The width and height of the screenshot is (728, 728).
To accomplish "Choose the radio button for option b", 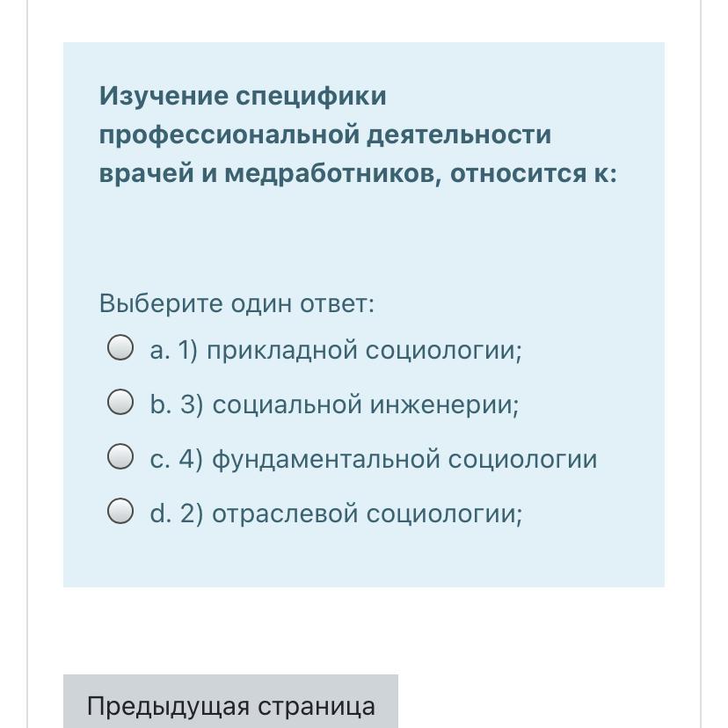I will click(x=120, y=404).
